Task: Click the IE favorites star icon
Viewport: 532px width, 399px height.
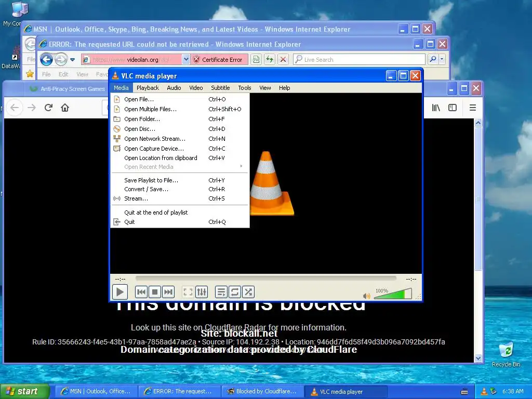Action: click(x=30, y=74)
